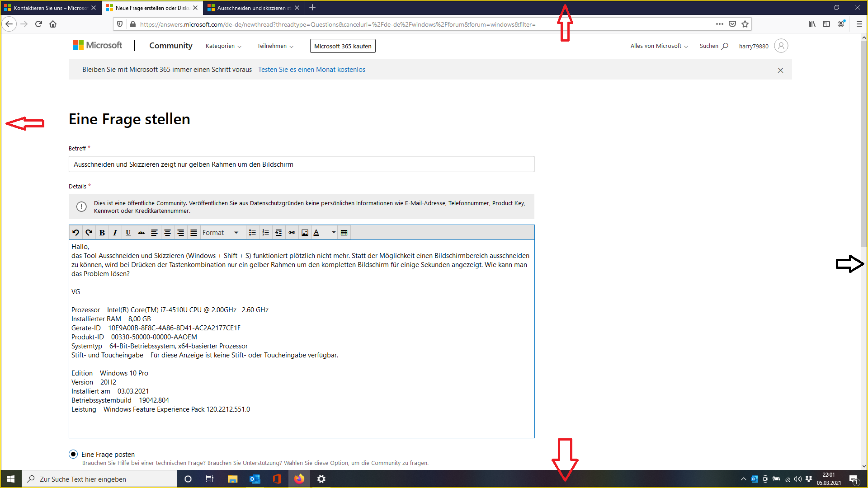Click the Windows taskbar search box
The width and height of the screenshot is (868, 488).
tap(99, 479)
